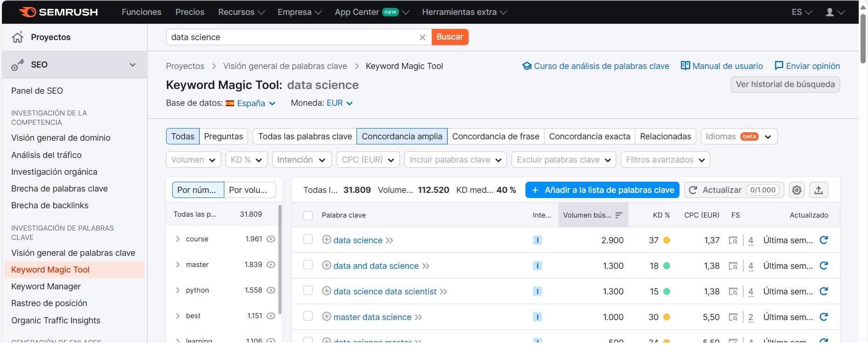Click the Actualizar button

click(734, 190)
